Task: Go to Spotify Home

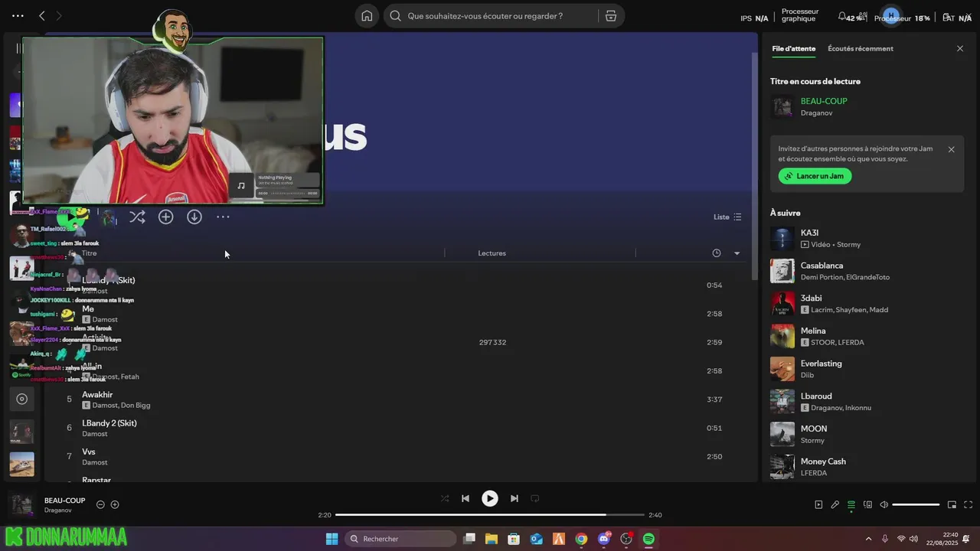Action: pyautogui.click(x=367, y=16)
